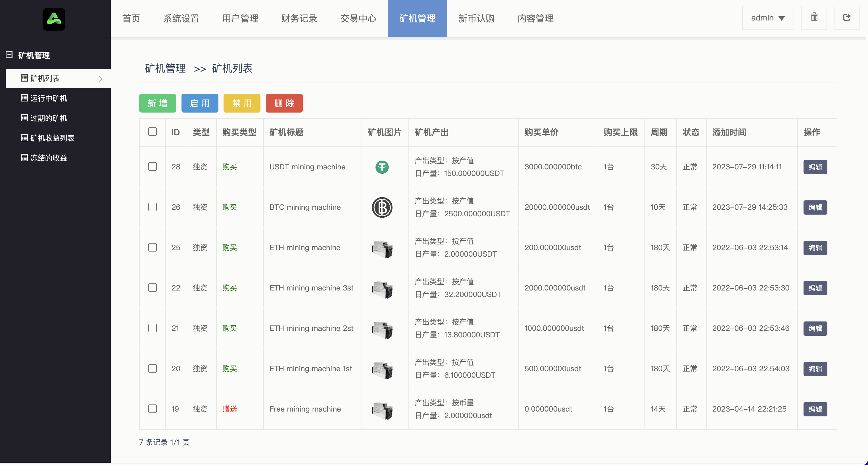The height and width of the screenshot is (465, 868).
Task: Toggle the select-all checkbox in table header
Action: [152, 132]
